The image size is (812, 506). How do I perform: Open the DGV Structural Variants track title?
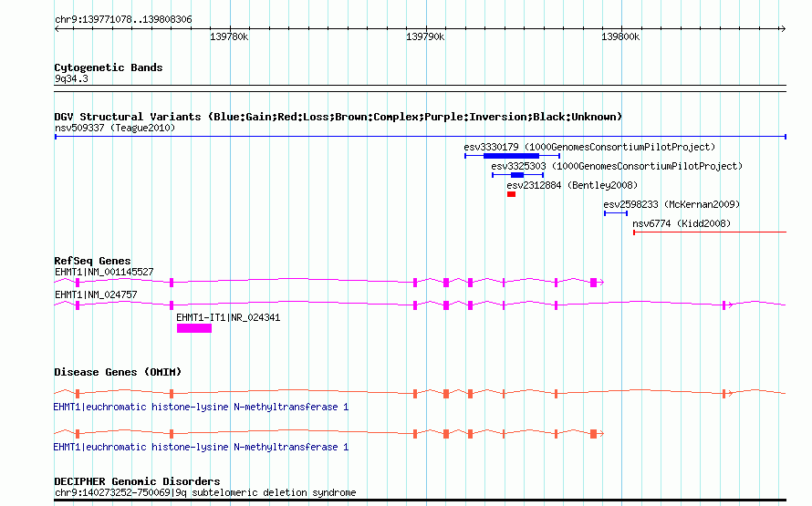338,117
